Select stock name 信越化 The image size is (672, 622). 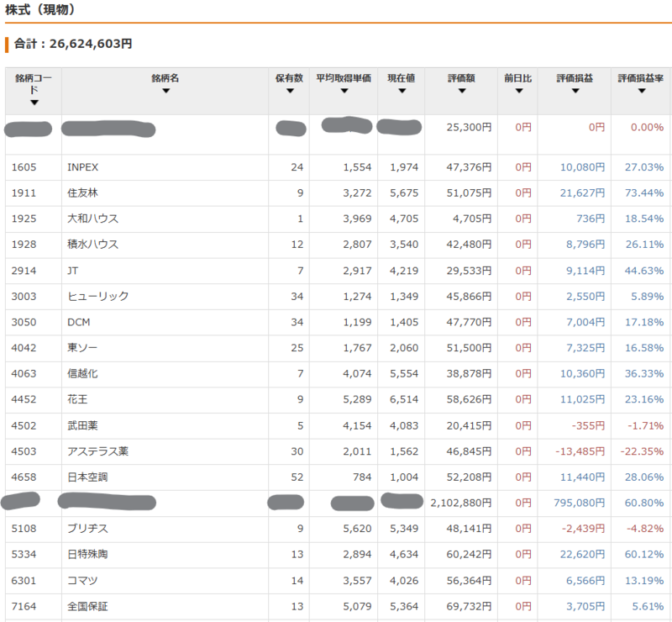(x=82, y=374)
